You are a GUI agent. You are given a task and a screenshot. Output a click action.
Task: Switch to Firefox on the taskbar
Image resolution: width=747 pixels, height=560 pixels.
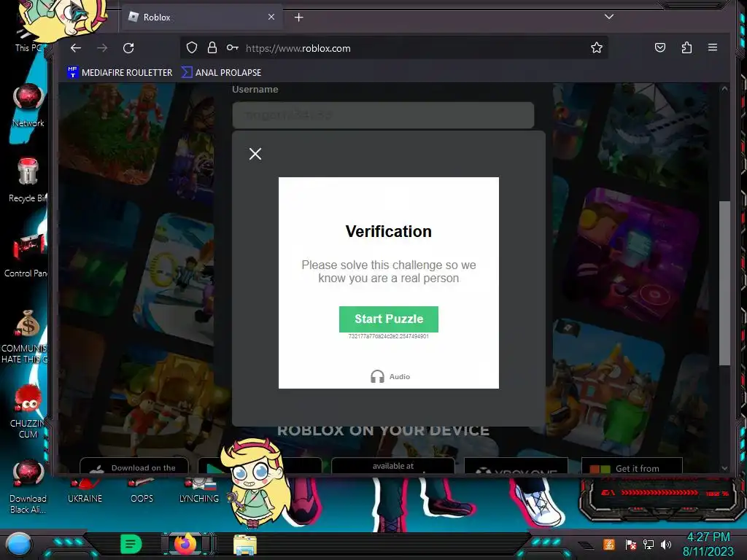(x=185, y=544)
